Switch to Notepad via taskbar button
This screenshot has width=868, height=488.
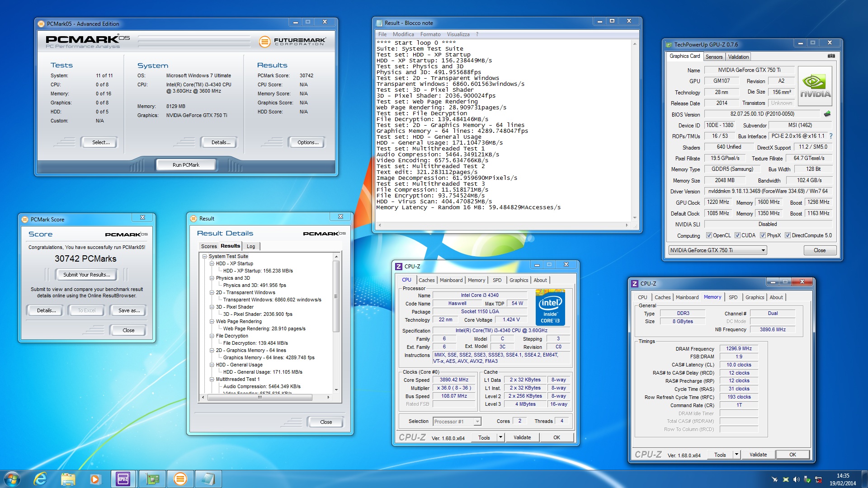pyautogui.click(x=208, y=479)
